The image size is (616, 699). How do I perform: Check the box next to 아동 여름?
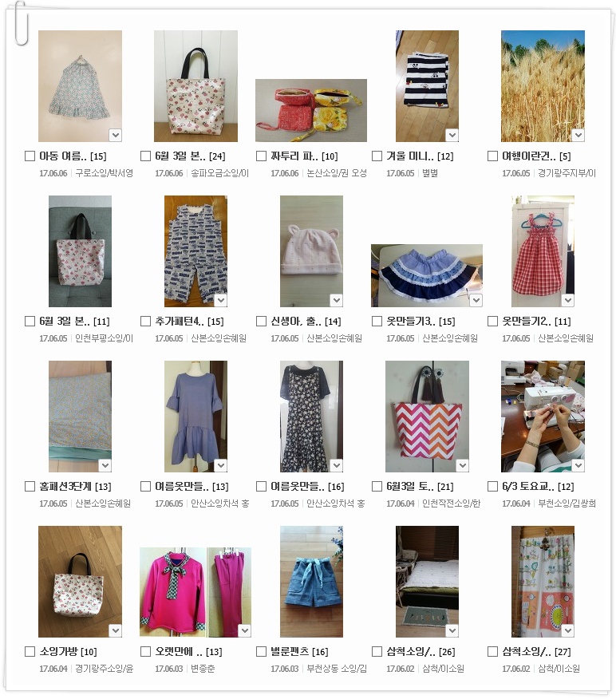[x=30, y=156]
